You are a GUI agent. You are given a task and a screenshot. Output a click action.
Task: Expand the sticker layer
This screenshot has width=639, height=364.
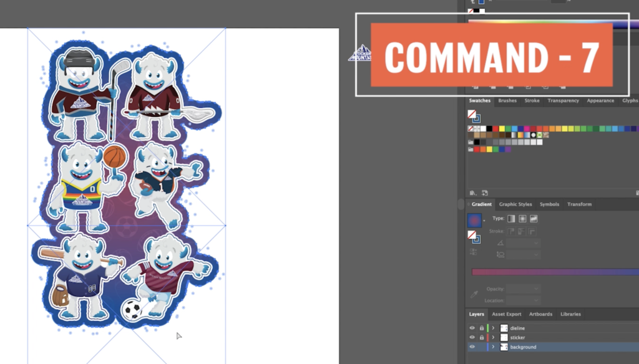[493, 338]
